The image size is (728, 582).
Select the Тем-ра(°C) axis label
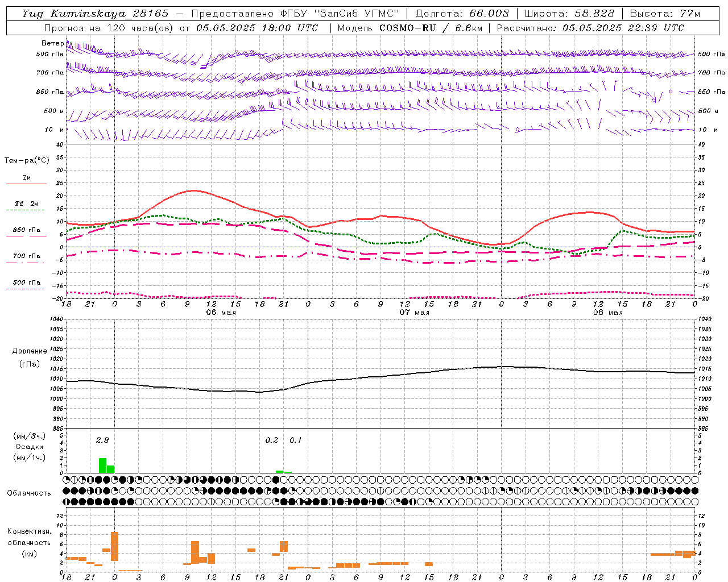pyautogui.click(x=27, y=160)
